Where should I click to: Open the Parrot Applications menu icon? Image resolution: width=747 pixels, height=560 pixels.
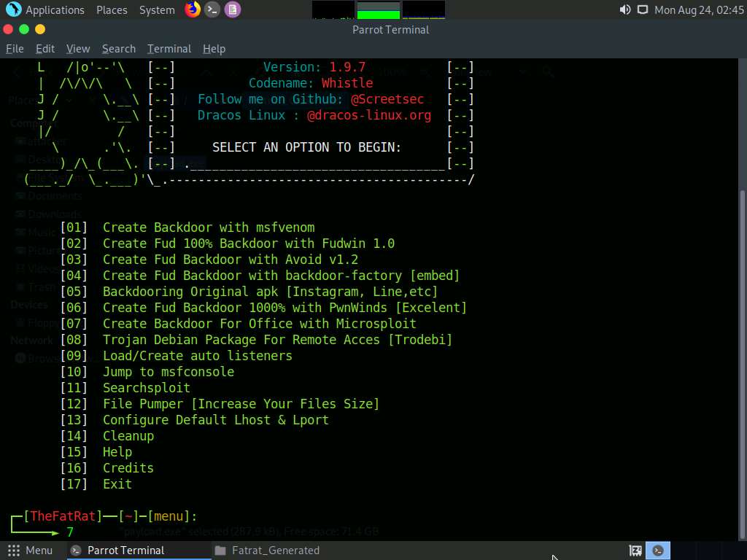pyautogui.click(x=13, y=9)
